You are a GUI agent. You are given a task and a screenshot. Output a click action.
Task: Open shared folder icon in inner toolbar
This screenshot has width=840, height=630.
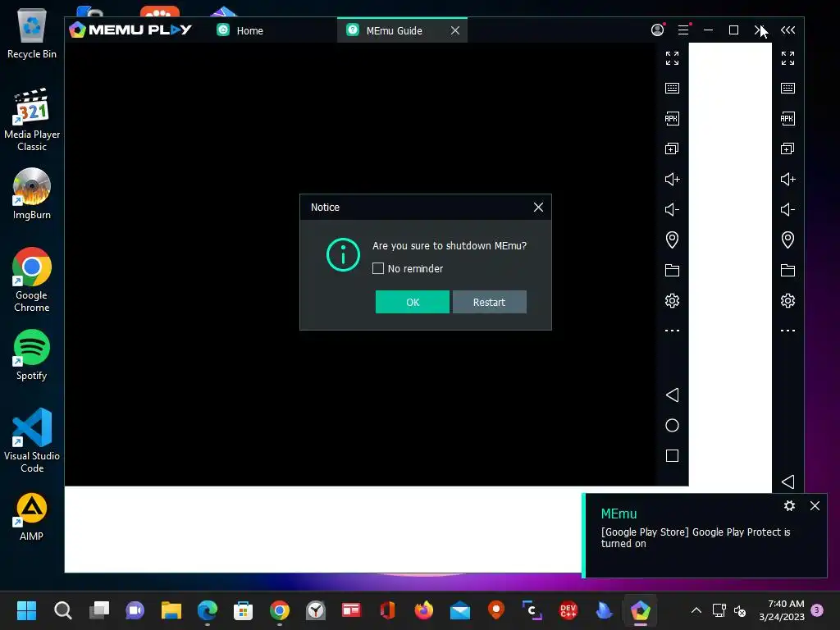click(672, 270)
